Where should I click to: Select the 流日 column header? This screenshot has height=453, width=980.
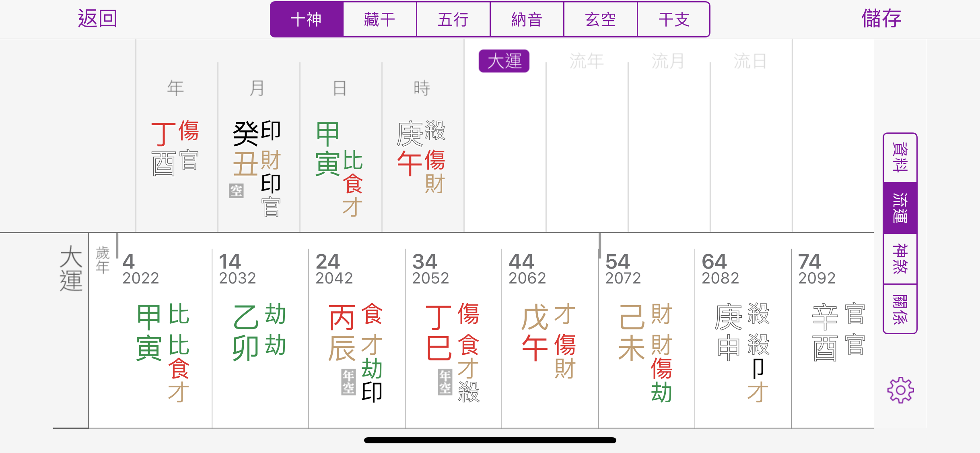[x=750, y=61]
